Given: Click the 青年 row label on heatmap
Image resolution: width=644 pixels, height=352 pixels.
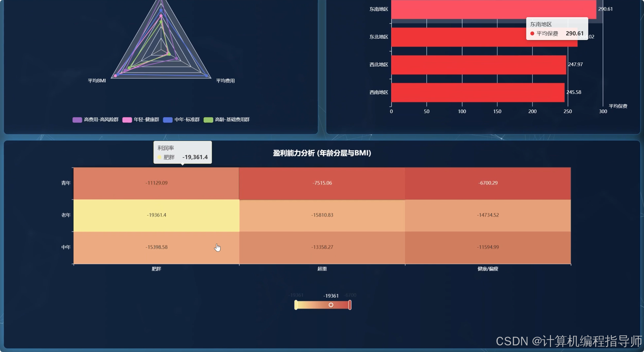Looking at the screenshot, I should pyautogui.click(x=66, y=183).
